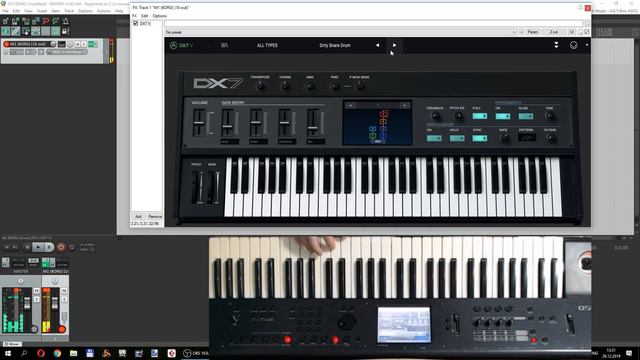Image resolution: width=640 pixels, height=360 pixels.
Task: Open FX menu in FX window
Action: [x=134, y=16]
